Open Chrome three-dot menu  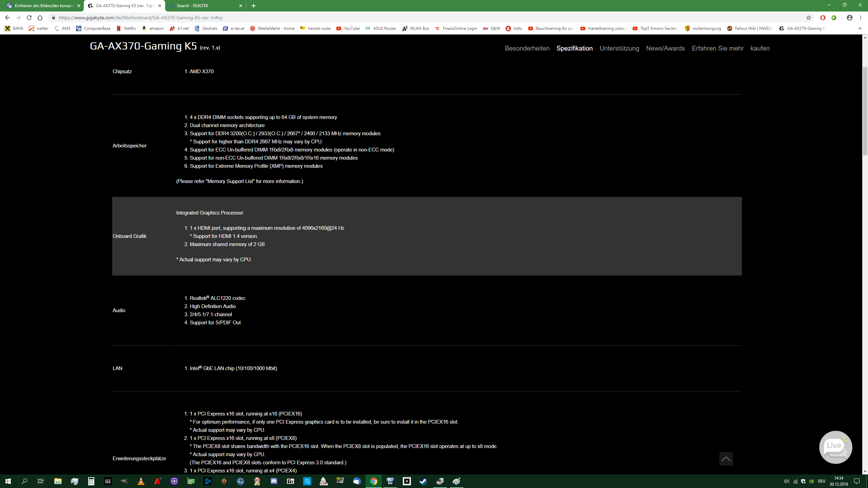[861, 18]
